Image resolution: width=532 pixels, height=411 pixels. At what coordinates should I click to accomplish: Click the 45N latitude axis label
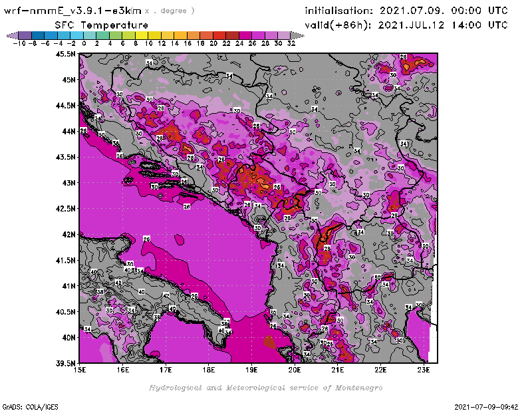(x=69, y=79)
